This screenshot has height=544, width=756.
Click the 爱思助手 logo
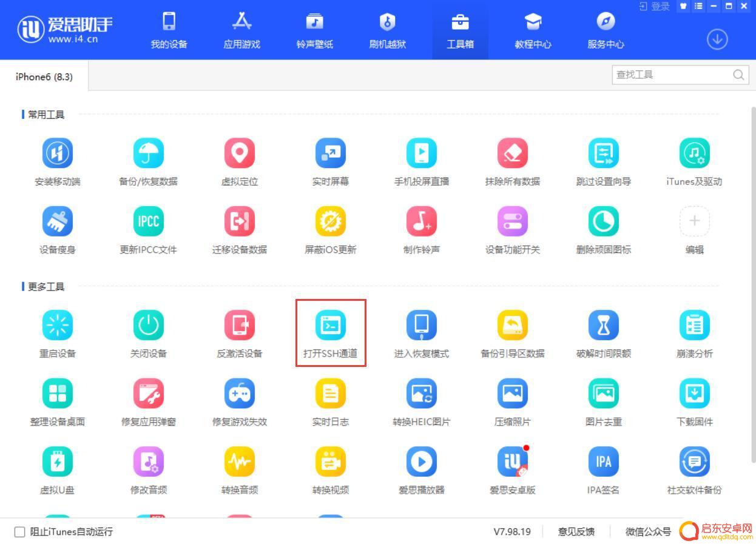pos(66,29)
